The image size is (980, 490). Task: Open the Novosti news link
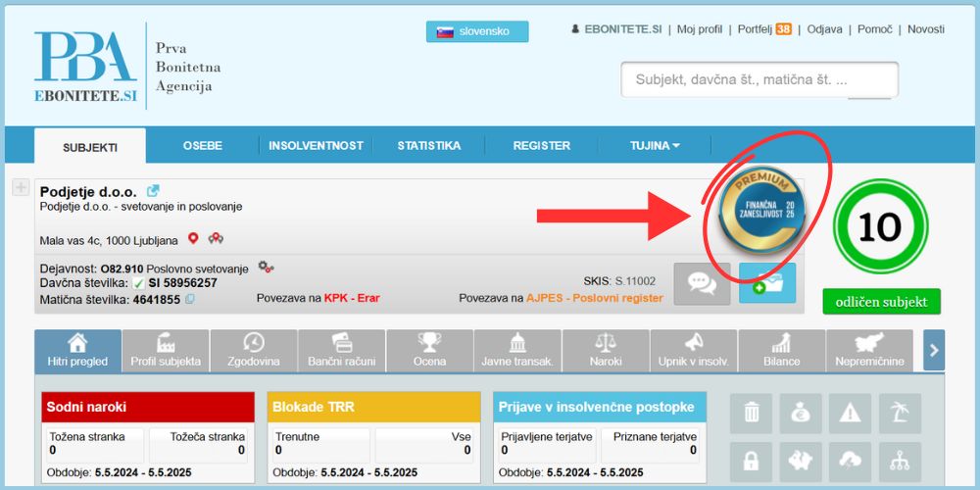(x=926, y=29)
